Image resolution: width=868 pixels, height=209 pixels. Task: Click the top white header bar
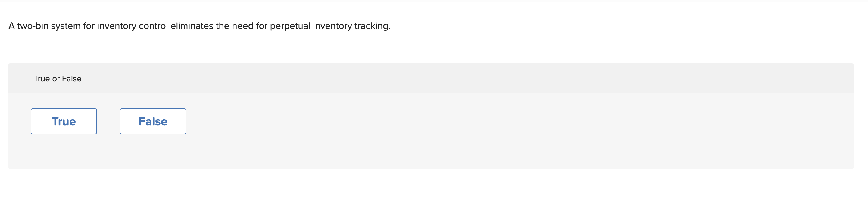click(434, 2)
